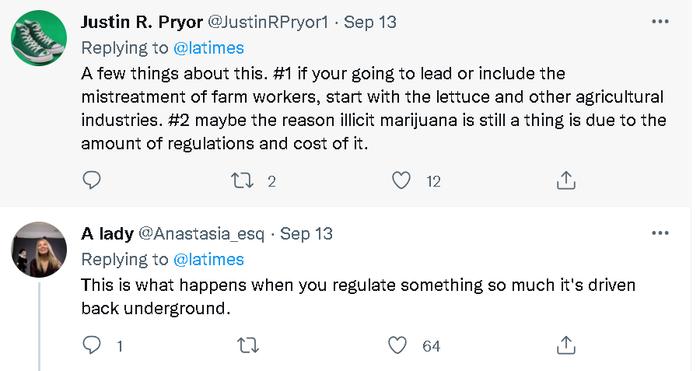
Task: Open Justin R. Pryor's profile name link
Action: [x=142, y=22]
